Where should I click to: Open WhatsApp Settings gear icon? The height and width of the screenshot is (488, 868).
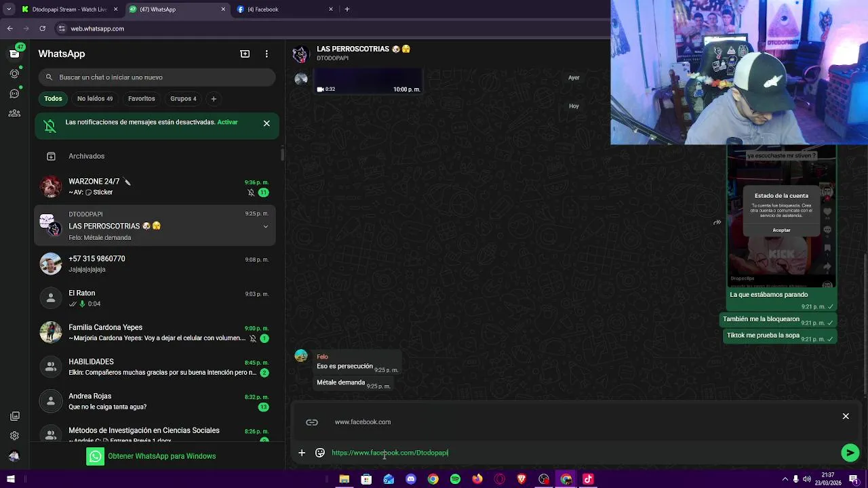click(x=14, y=436)
